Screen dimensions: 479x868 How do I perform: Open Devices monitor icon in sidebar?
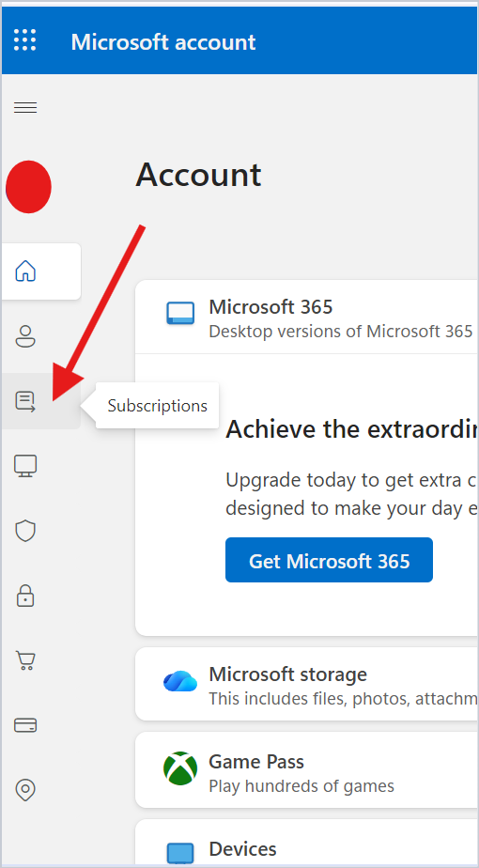(x=25, y=466)
